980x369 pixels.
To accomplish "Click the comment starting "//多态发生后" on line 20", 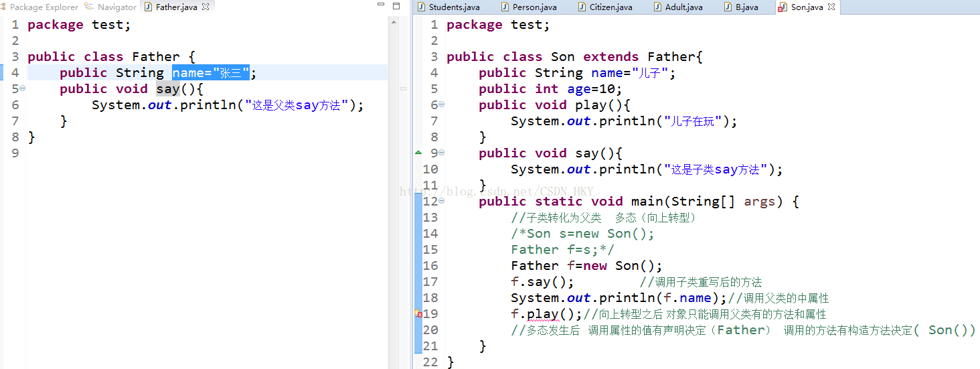I will click(743, 330).
